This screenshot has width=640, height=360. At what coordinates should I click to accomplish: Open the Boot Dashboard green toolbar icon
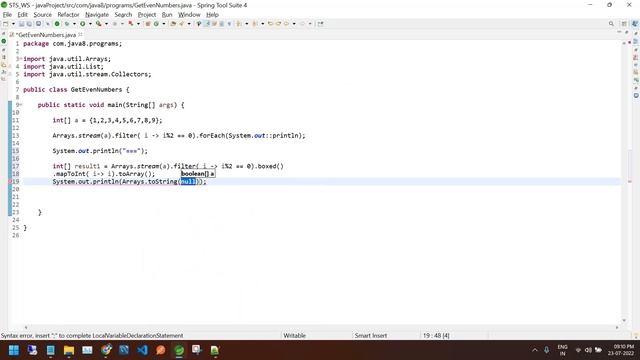[57, 24]
